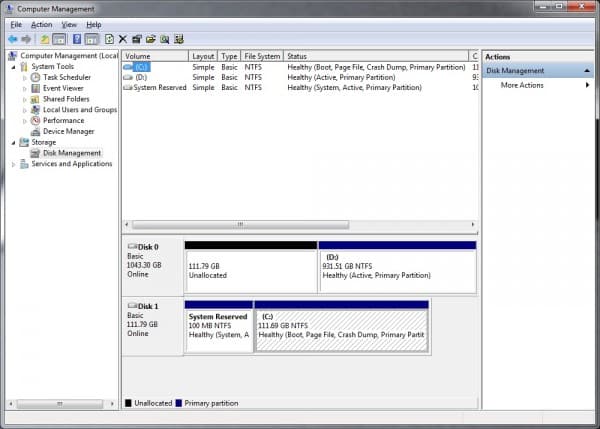Select Local Users and Groups node

pos(80,109)
